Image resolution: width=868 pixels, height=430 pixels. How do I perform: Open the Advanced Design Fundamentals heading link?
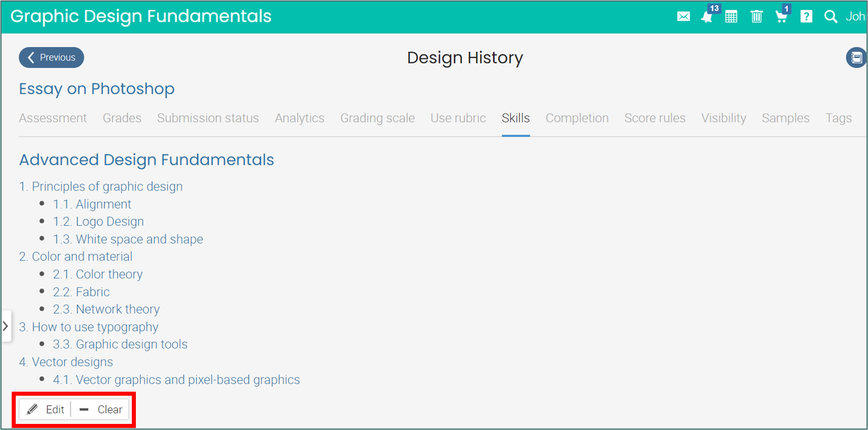(x=146, y=160)
